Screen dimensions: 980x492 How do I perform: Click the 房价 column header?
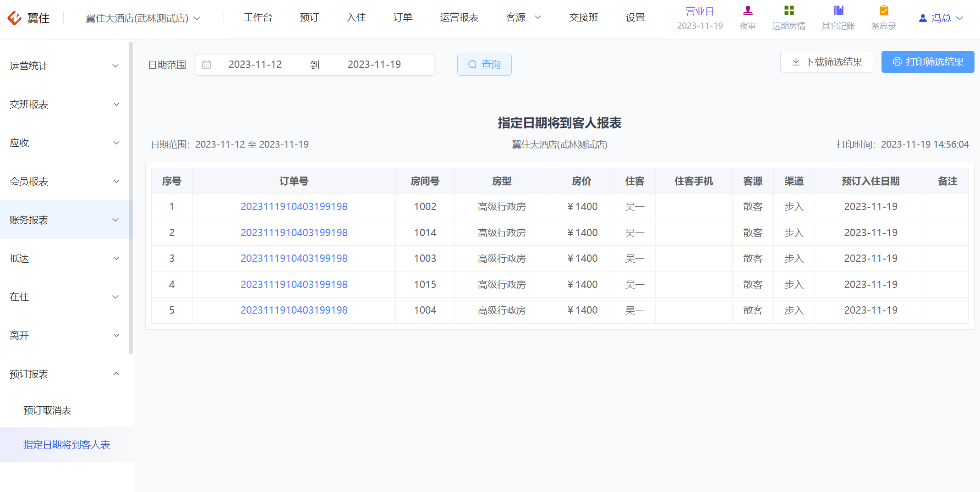[581, 181]
